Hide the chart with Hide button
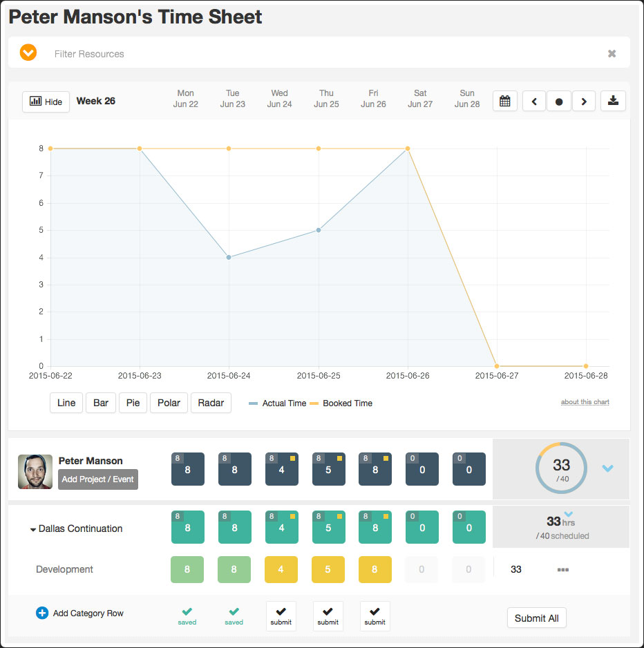 [46, 102]
